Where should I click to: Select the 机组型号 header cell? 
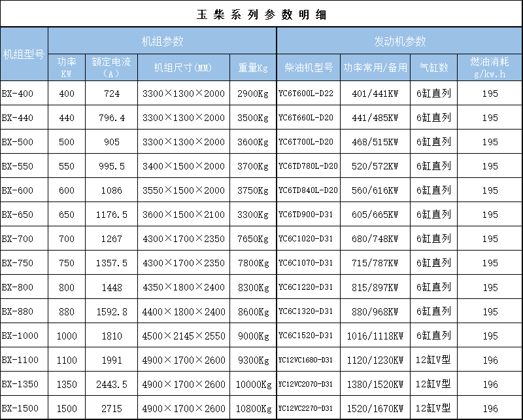point(24,54)
